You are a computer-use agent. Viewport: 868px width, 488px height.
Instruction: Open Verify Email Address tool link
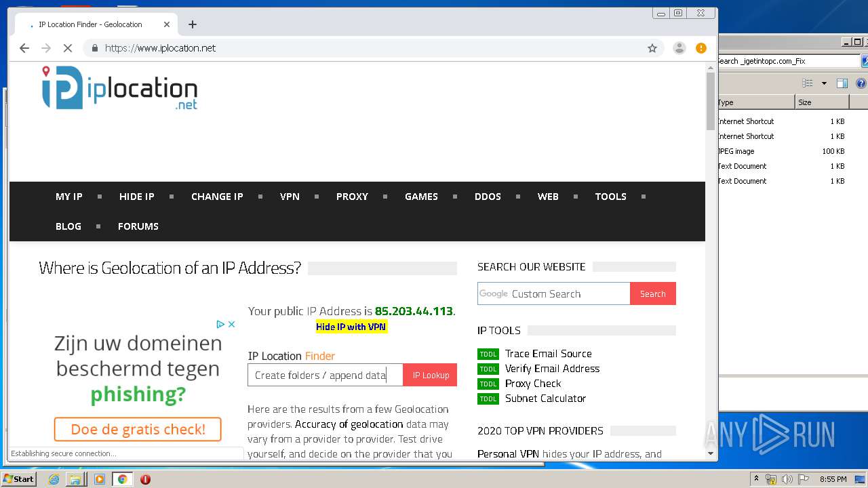(x=552, y=369)
